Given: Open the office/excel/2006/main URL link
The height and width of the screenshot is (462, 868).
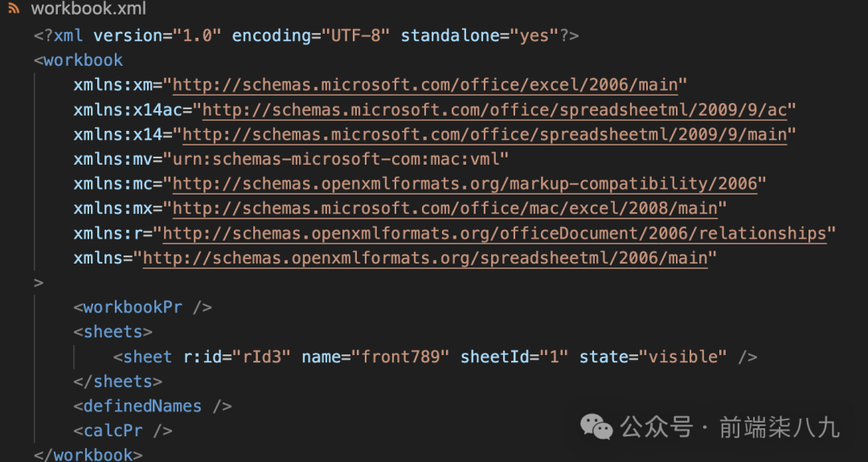Looking at the screenshot, I should click(x=429, y=84).
